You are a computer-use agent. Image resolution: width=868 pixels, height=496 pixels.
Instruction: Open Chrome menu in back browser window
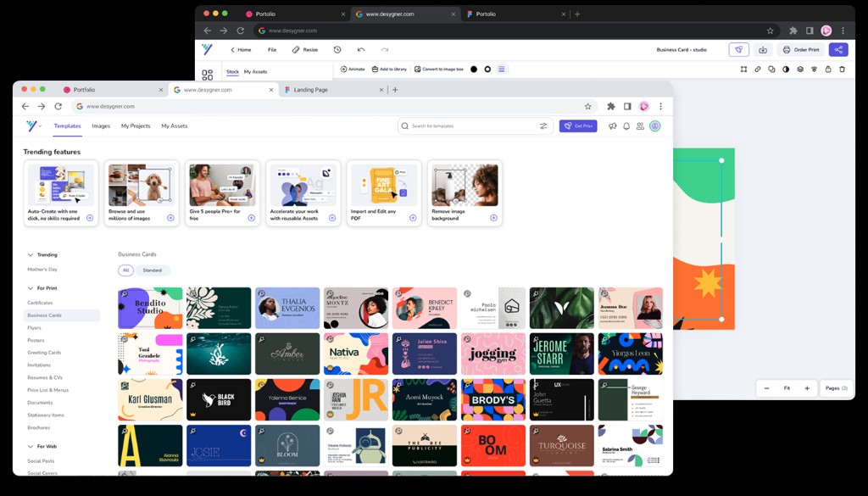[843, 31]
